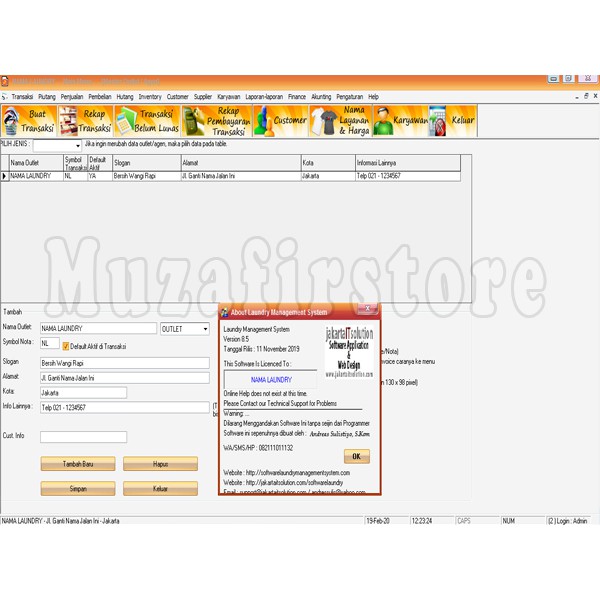Image resolution: width=600 pixels, height=600 pixels.
Task: Click 'Jl. Ganti Nama Jalan Ini' table cell
Action: point(241,176)
